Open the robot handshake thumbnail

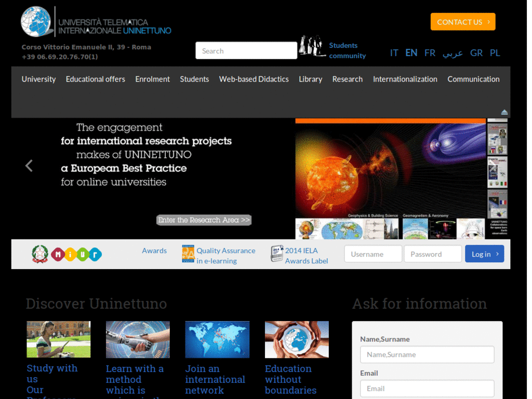pyautogui.click(x=138, y=339)
